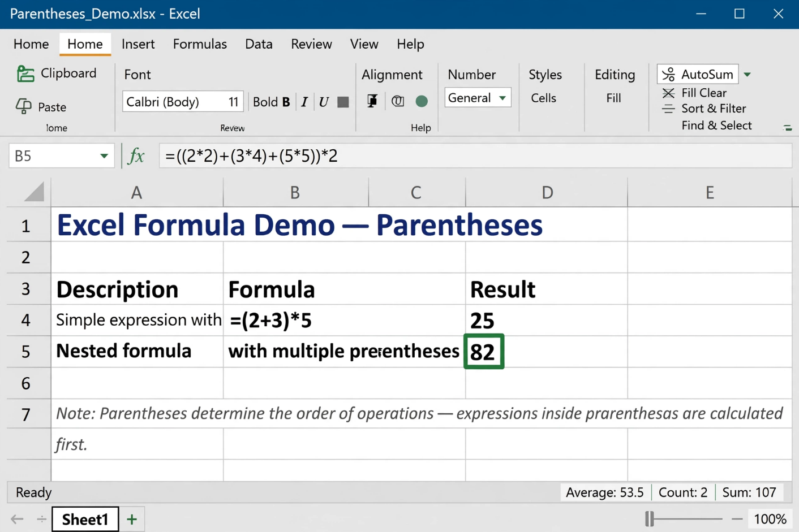Select the highlighted cell showing 82
799x532 pixels.
484,352
